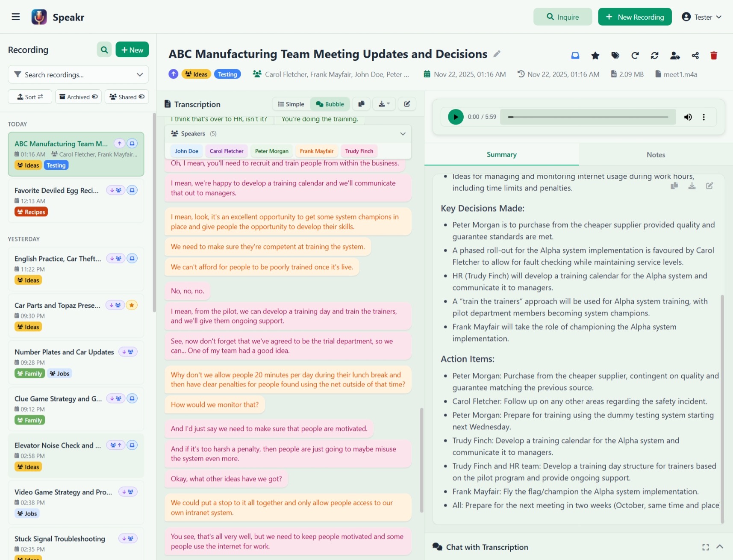The height and width of the screenshot is (560, 733).
Task: Copy the transcription text
Action: click(x=361, y=104)
